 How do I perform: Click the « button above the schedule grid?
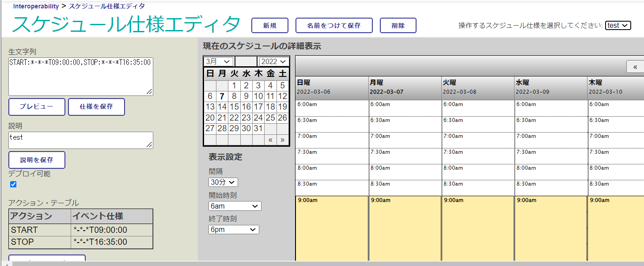click(x=635, y=67)
